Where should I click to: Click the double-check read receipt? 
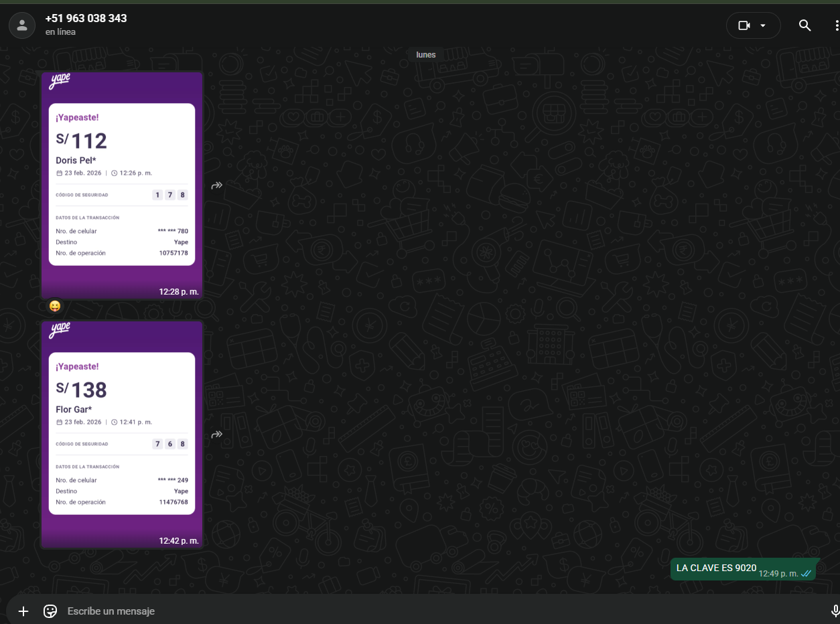(x=806, y=574)
